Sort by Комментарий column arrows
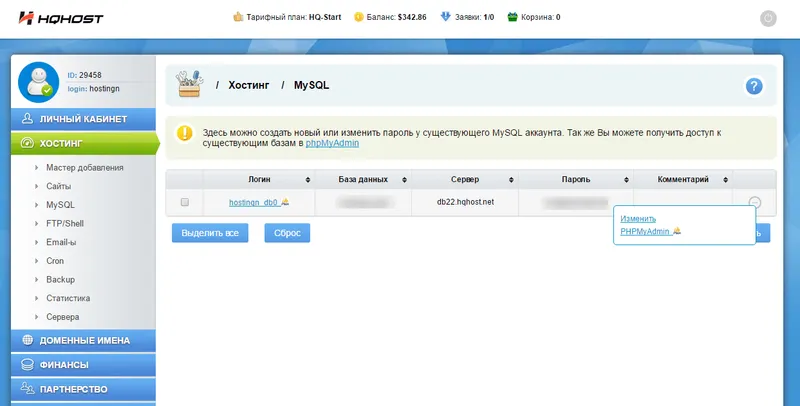This screenshot has height=406, width=800. point(725,180)
